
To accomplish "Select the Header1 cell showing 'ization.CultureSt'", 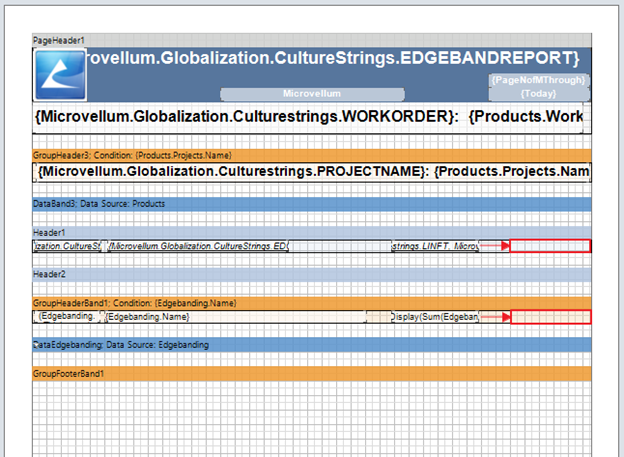I will pos(67,246).
